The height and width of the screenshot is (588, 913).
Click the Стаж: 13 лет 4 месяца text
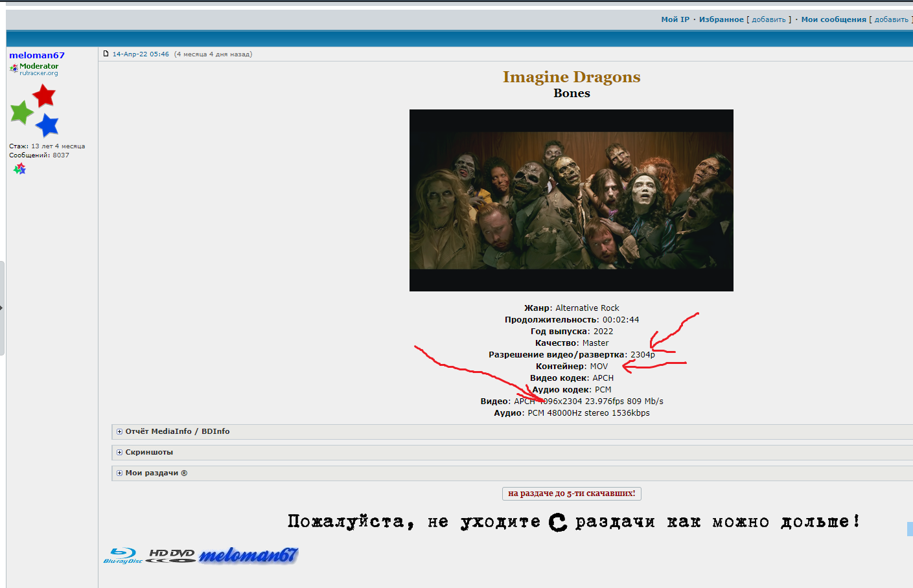(47, 146)
